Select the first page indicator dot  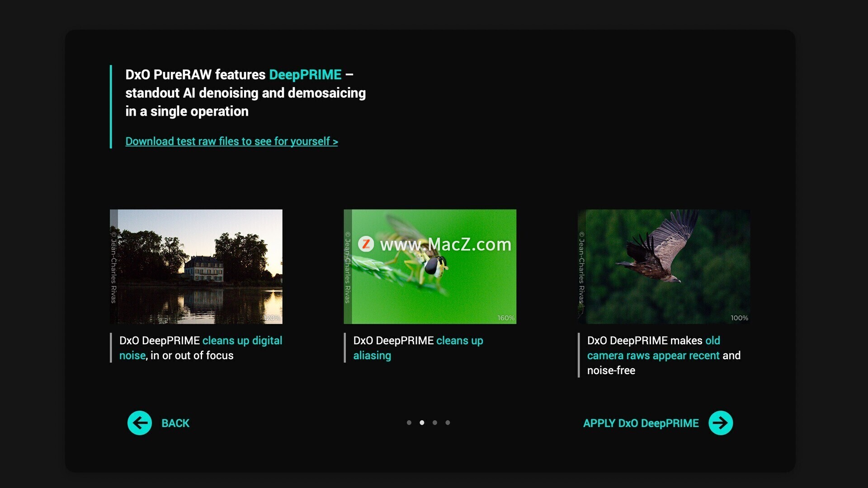tap(409, 422)
